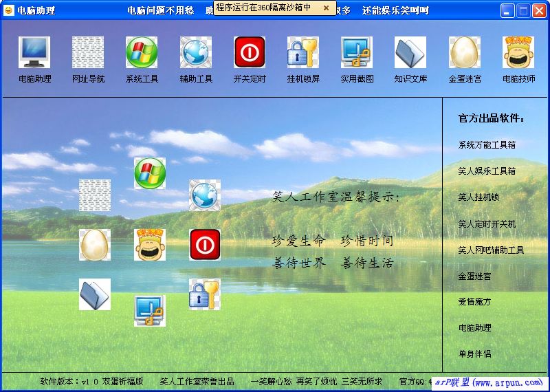This screenshot has width=550, height=392.
Task: Click the Windows orb icon on landscape panel
Action: (150, 173)
